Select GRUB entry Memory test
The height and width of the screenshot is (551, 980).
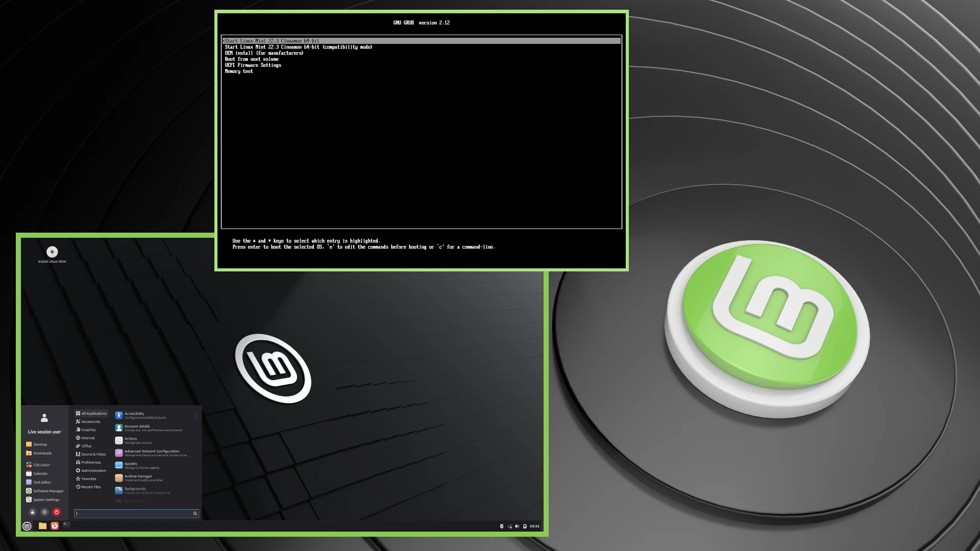tap(239, 71)
